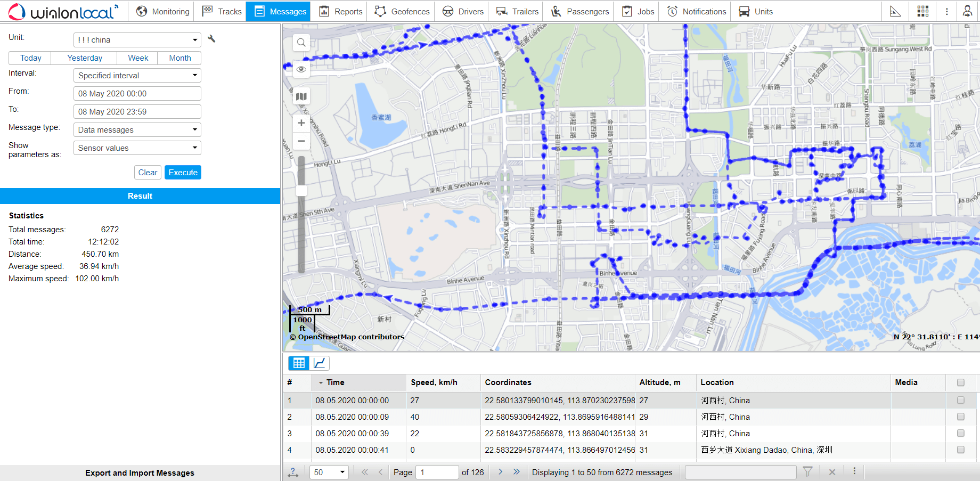This screenshot has width=980, height=481.
Task: Type a page number in the Page field
Action: click(437, 472)
